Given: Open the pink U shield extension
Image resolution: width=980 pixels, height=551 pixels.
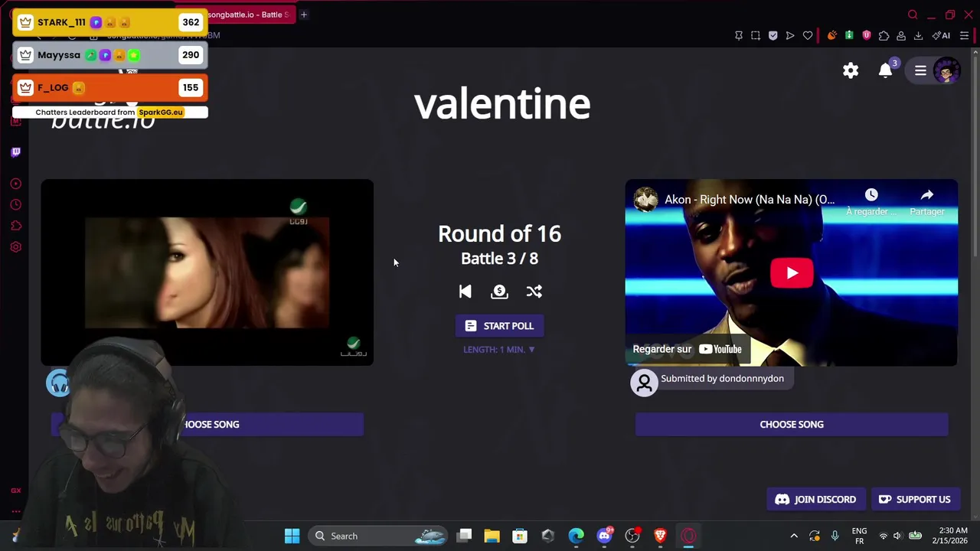Looking at the screenshot, I should [867, 35].
